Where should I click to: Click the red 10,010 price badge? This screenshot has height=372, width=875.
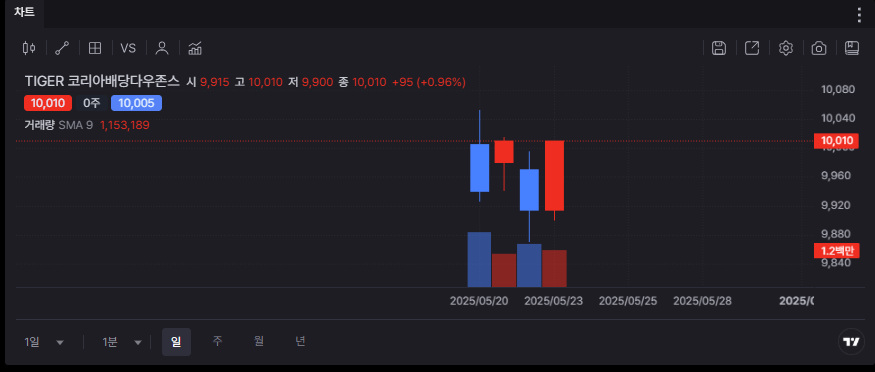coord(48,103)
